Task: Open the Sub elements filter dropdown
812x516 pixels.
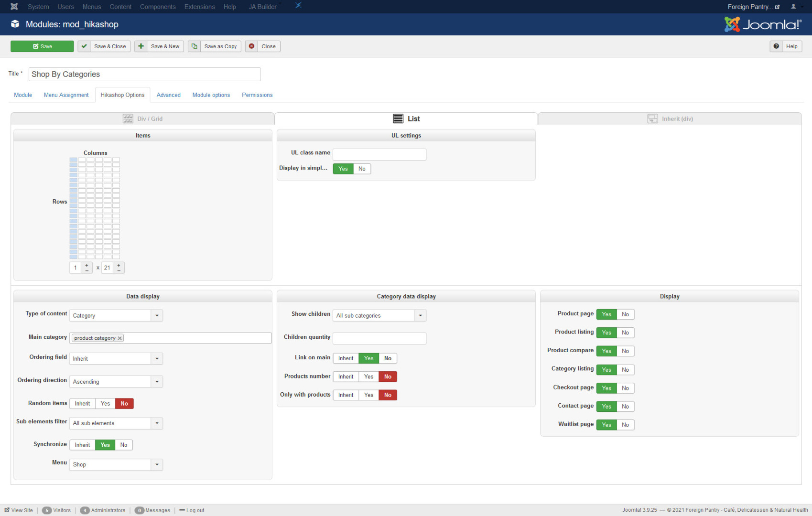Action: click(x=116, y=423)
